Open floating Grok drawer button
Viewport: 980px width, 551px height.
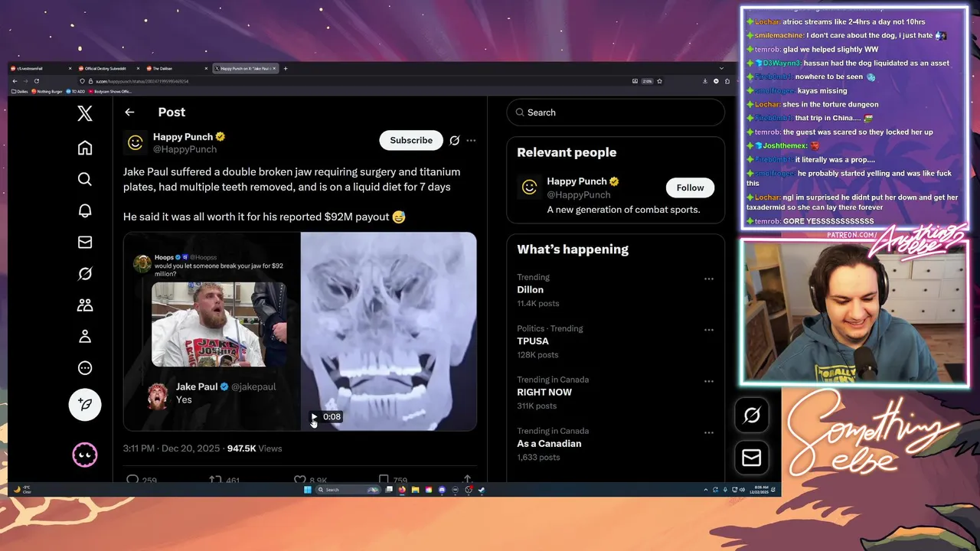pyautogui.click(x=752, y=415)
